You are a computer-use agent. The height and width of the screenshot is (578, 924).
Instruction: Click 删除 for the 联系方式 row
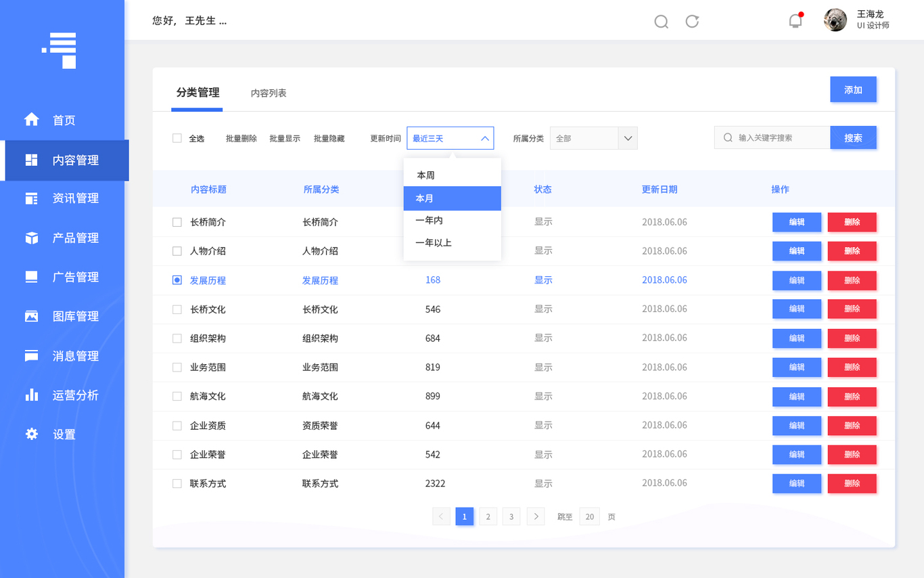click(x=852, y=483)
